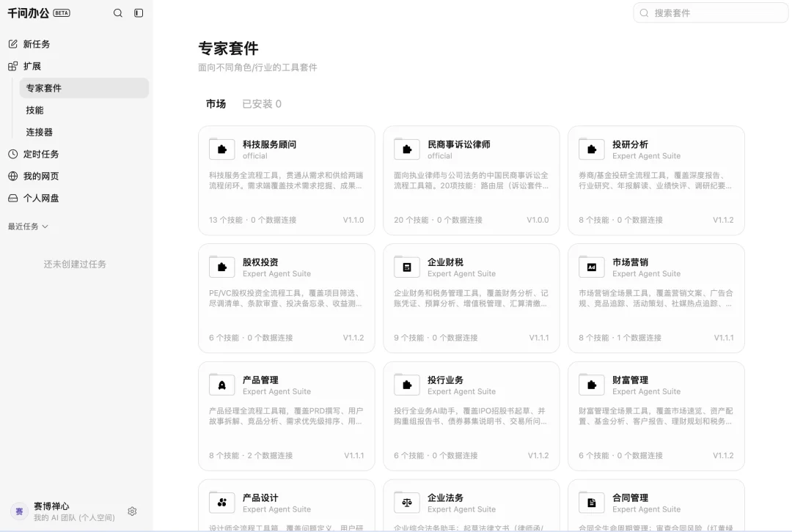
Task: Click the 面向不同角色/行业的工具套件 subtitle
Action: click(x=257, y=67)
